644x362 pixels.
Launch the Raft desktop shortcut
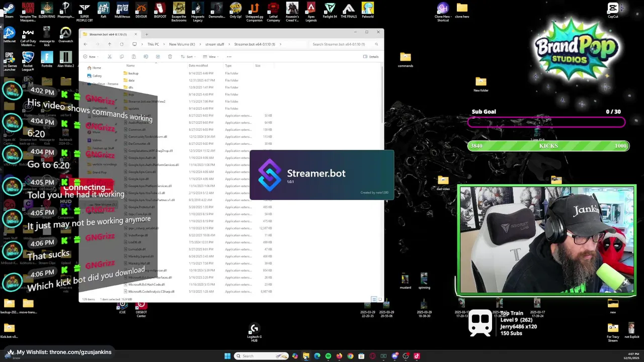103,10
